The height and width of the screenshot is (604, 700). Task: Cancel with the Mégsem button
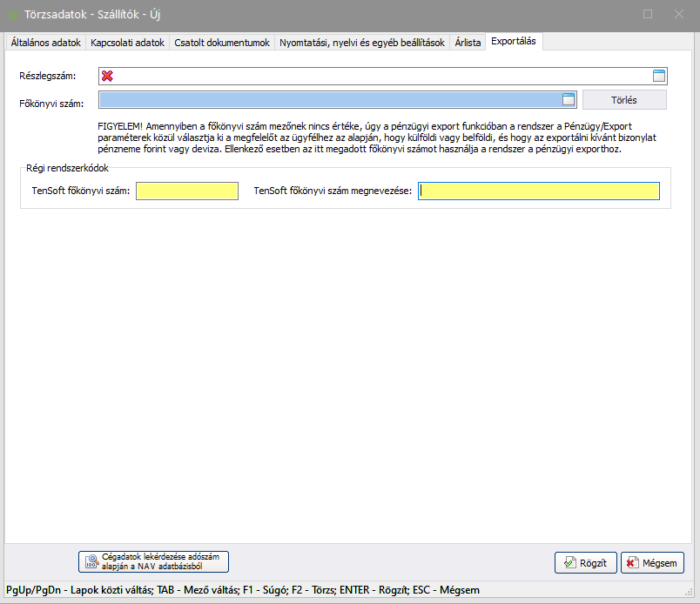point(652,563)
